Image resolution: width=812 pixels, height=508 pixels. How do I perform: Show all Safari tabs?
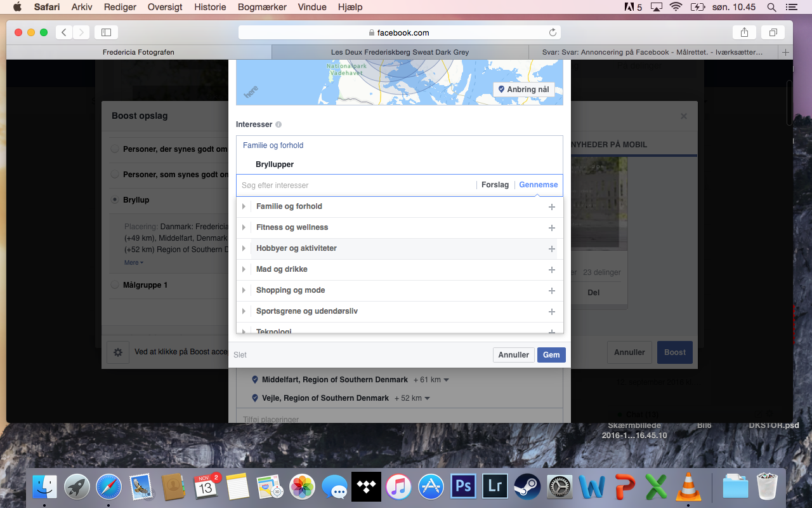[773, 32]
